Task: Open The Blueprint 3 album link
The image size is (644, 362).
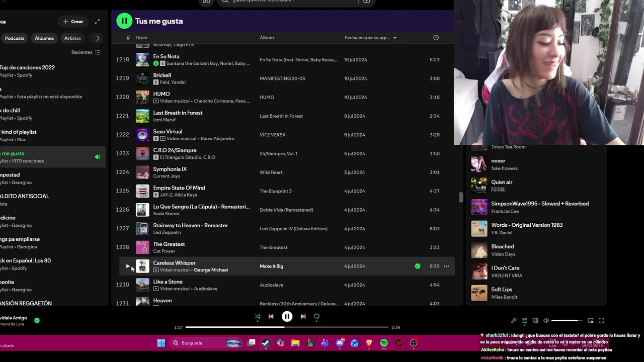Action: tap(276, 191)
